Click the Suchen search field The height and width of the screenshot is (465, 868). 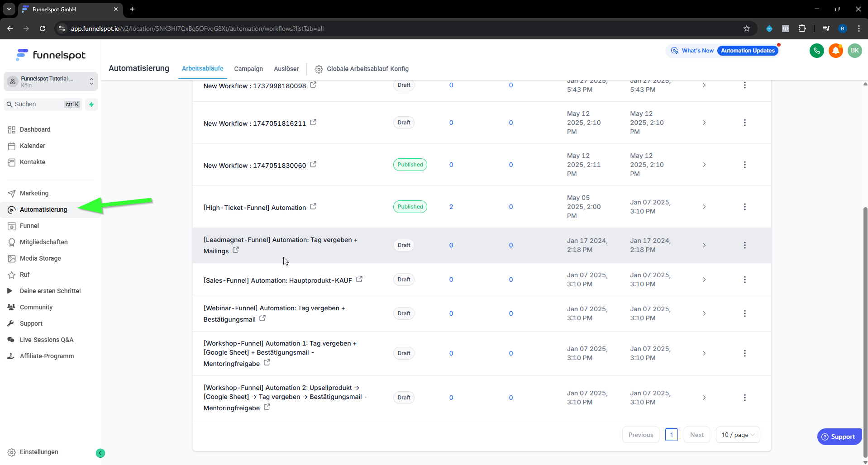tap(43, 104)
